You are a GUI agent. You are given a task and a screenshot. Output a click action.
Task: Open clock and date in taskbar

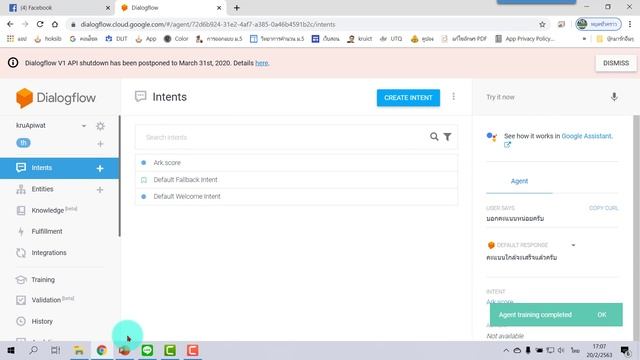pyautogui.click(x=599, y=351)
